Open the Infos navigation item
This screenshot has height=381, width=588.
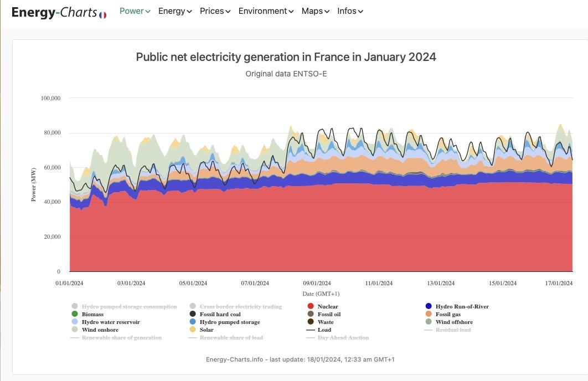point(350,11)
